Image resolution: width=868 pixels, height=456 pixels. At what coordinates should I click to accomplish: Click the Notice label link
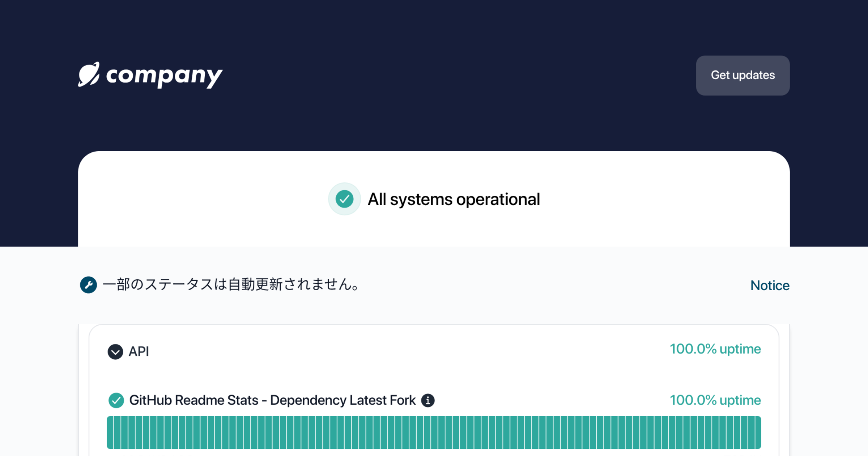770,286
